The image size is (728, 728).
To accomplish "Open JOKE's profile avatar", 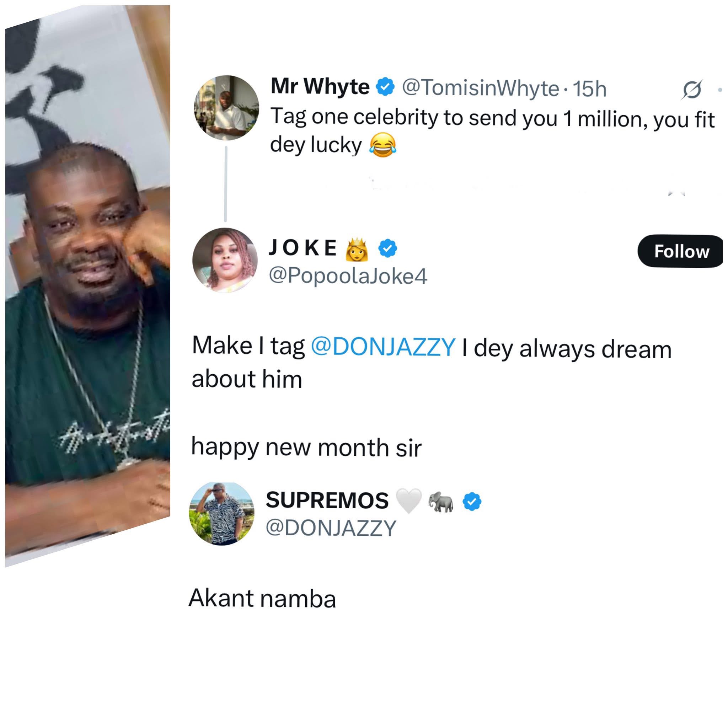I will pos(225,260).
